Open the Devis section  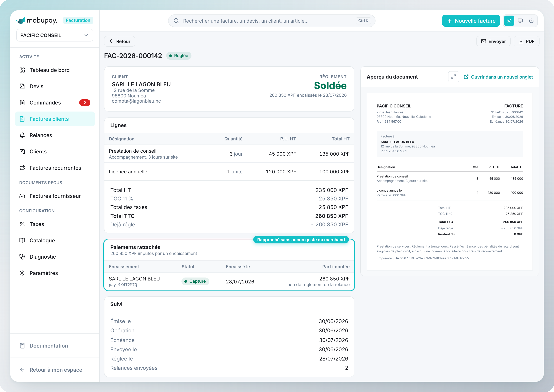[55, 86]
